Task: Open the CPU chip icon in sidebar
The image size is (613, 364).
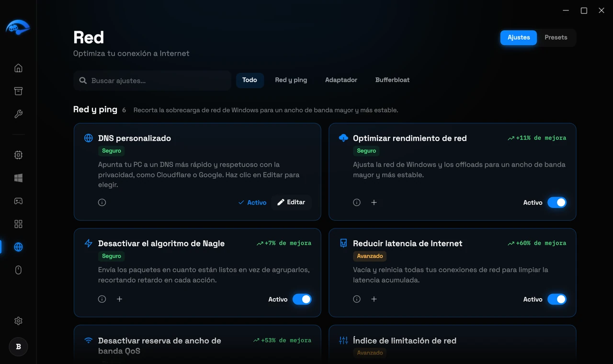Action: tap(18, 155)
